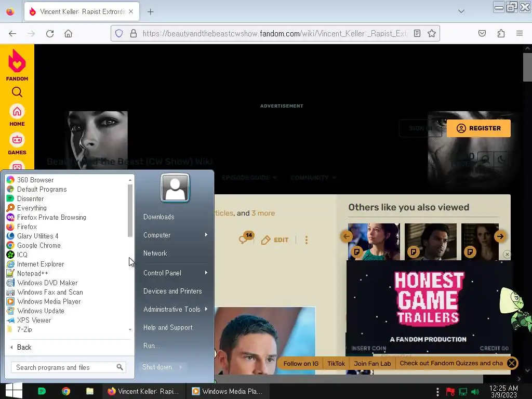
Task: Show the previous recommended articles with the left arrow
Action: coord(347,236)
